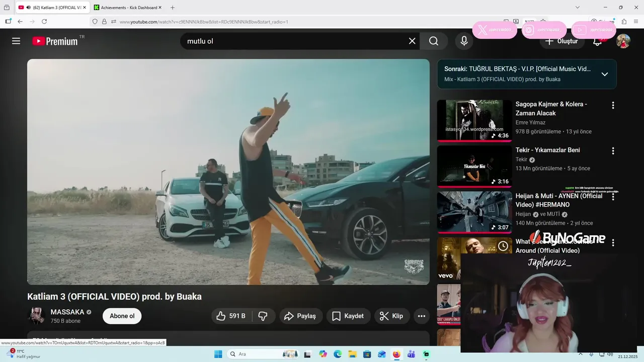Go to YouTube Premium home logo
This screenshot has width=644, height=362.
(55, 41)
